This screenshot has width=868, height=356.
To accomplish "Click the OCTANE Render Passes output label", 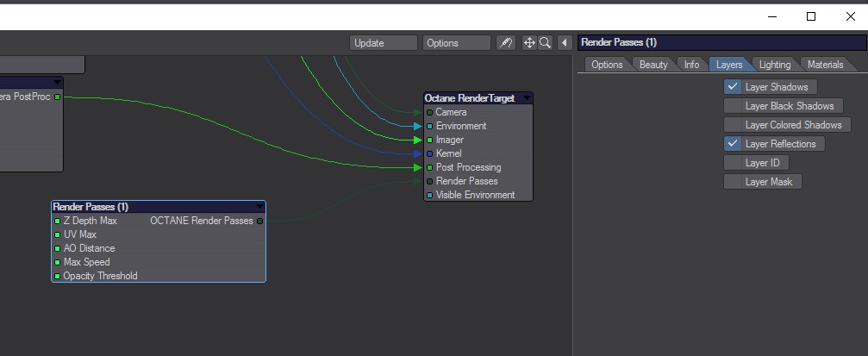I will coord(202,221).
